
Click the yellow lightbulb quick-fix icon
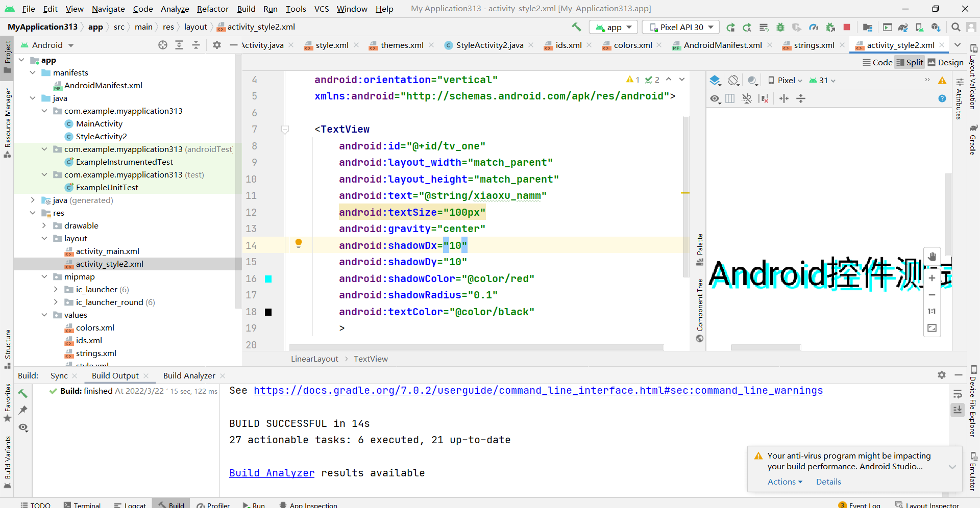(299, 244)
